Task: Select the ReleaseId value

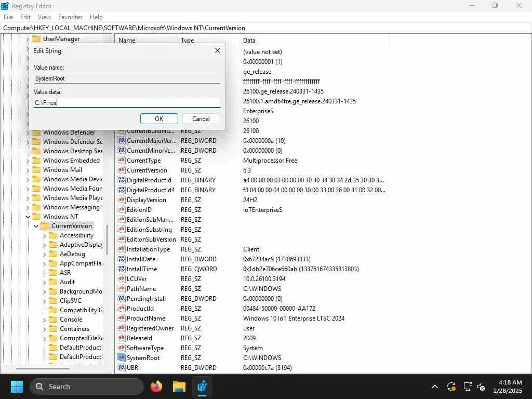Action: click(139, 338)
